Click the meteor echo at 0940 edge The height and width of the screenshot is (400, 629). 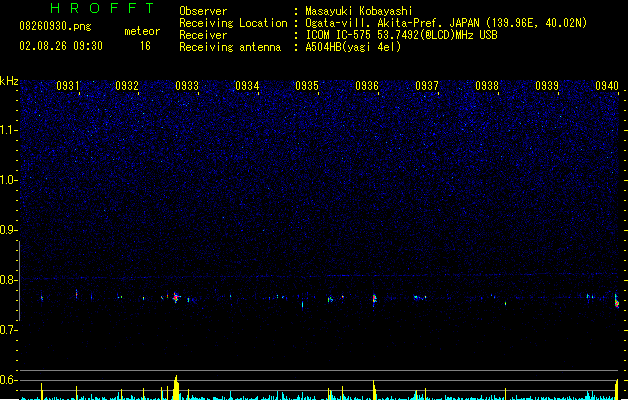point(617,301)
